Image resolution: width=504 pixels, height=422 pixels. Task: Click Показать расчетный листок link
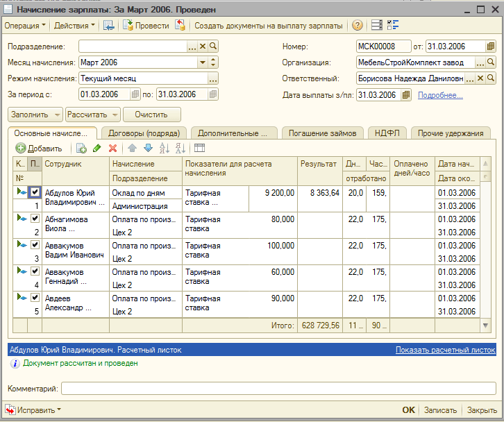pyautogui.click(x=445, y=350)
